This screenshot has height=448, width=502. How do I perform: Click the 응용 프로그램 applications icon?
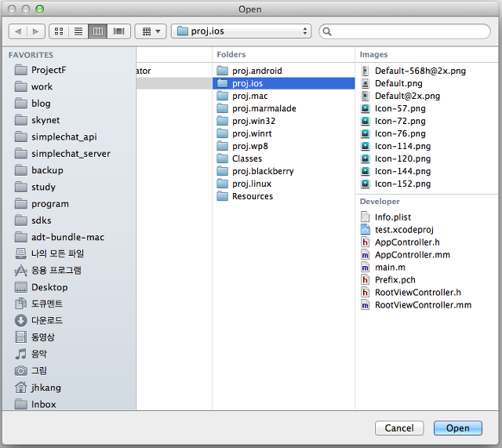(21, 271)
